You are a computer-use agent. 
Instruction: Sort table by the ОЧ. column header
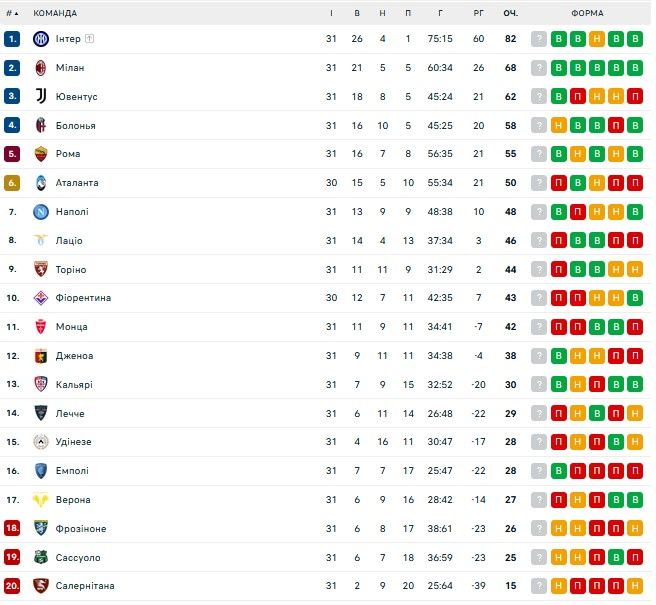pyautogui.click(x=510, y=13)
